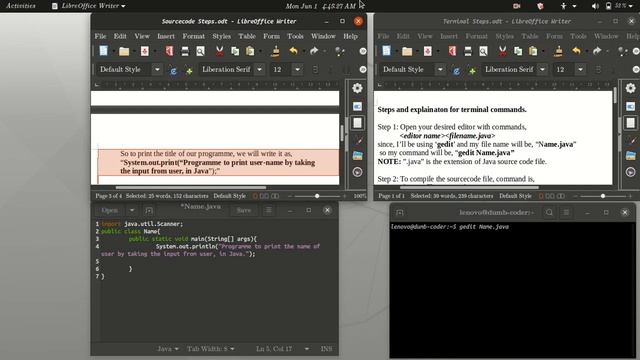
Task: Expand font name dropdown in Terminal Steps window
Action: click(x=542, y=70)
